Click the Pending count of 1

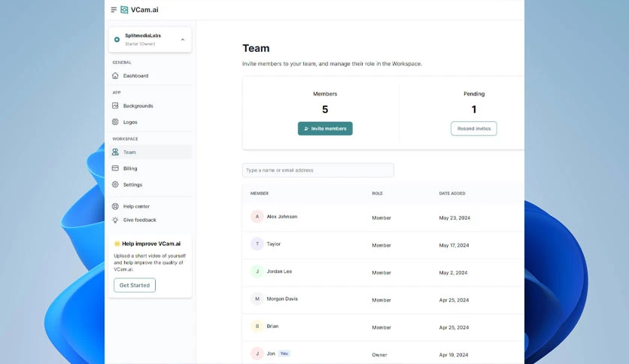tap(474, 110)
